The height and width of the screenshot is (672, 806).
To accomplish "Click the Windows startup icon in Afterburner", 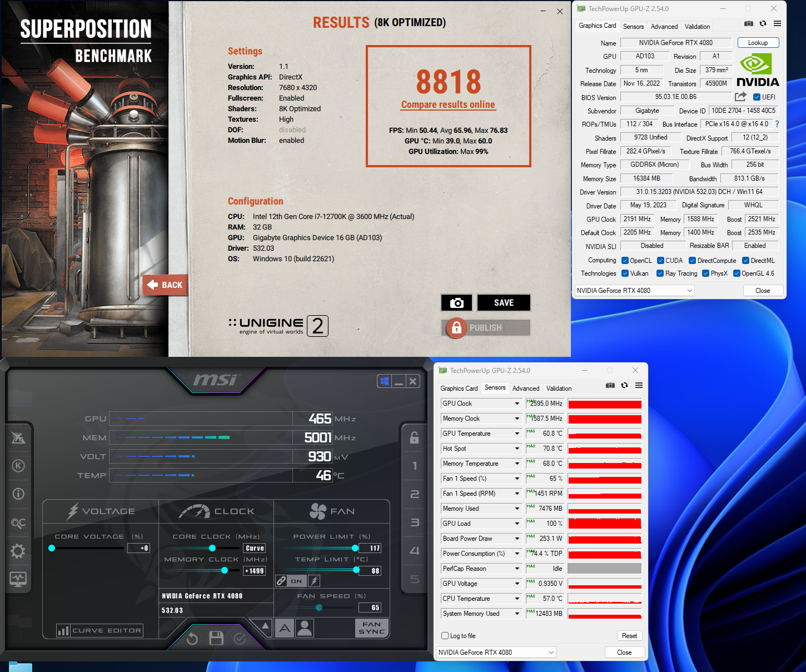I will (384, 381).
